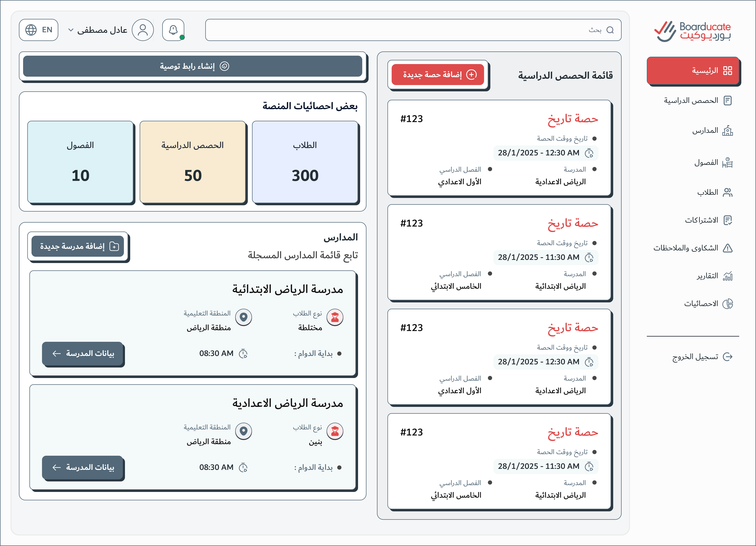Click the مدرسة الرياض الاعدادية title
Viewport: 756px width, 546px height.
288,403
